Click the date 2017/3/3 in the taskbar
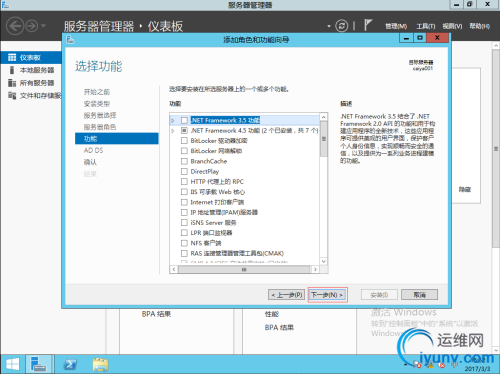500x374 pixels. pyautogui.click(x=477, y=369)
